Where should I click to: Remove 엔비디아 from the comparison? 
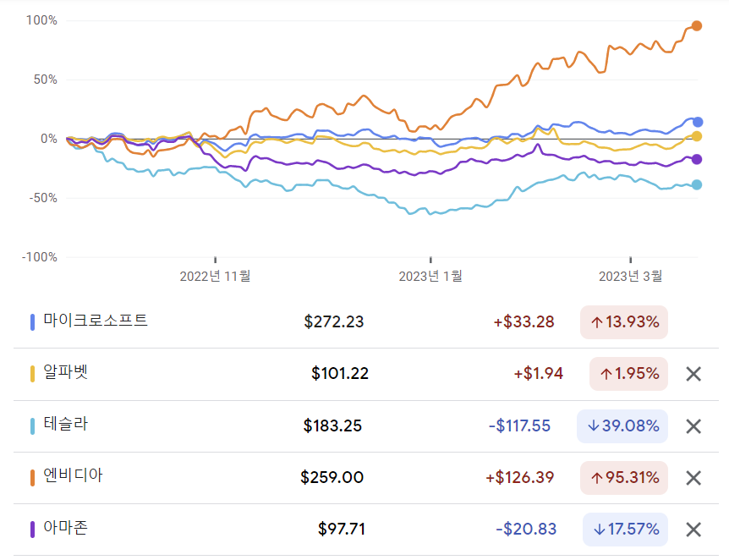(x=693, y=478)
